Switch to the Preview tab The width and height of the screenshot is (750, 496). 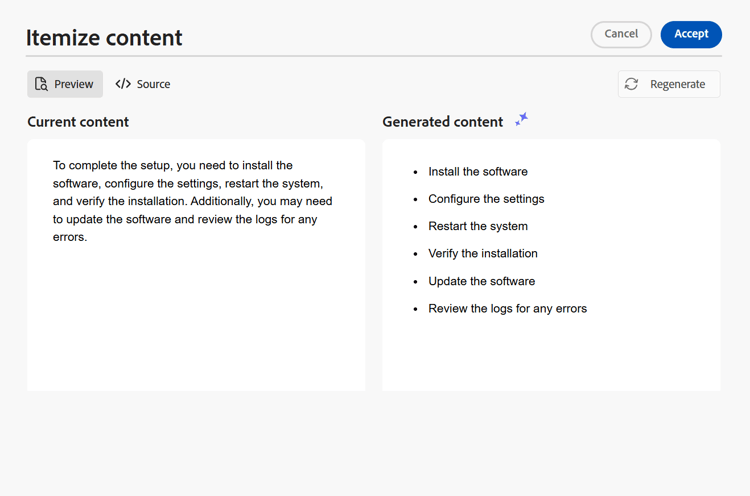point(65,84)
